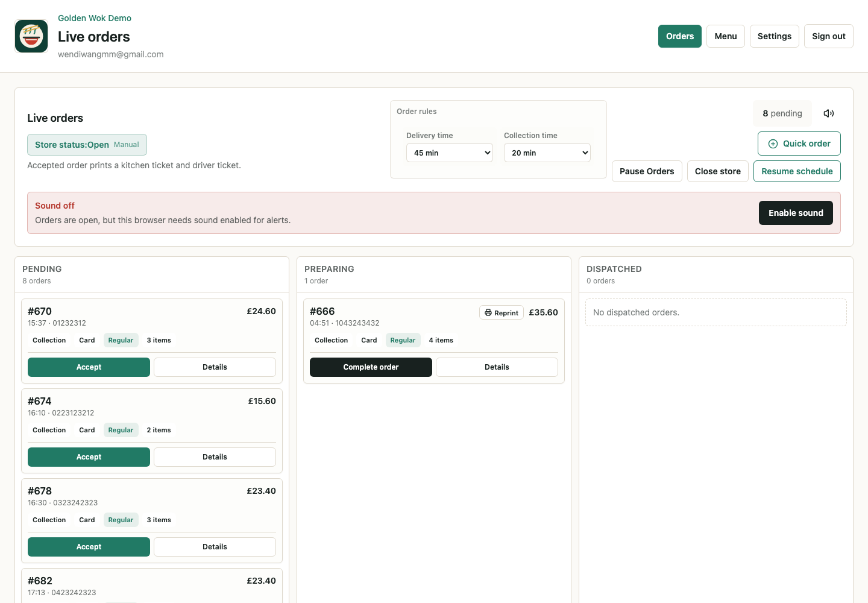
Task: Click the £15.60 total on order #674
Action: [262, 401]
